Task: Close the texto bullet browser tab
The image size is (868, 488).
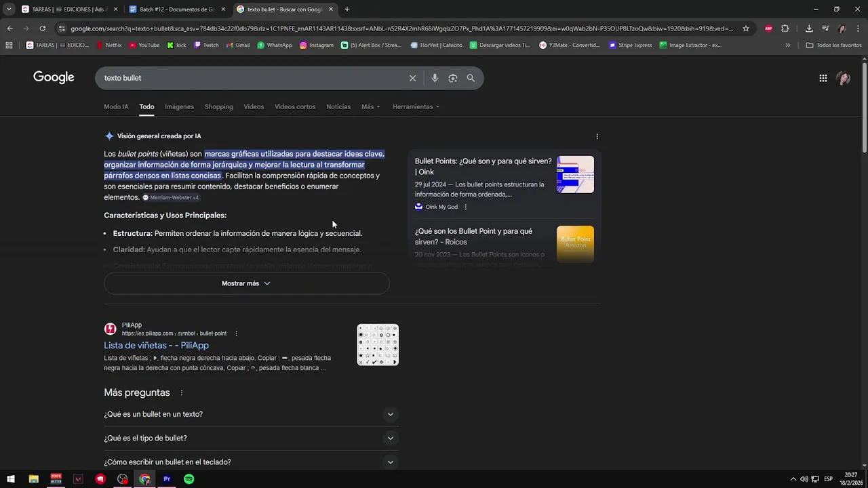Action: coord(331,9)
